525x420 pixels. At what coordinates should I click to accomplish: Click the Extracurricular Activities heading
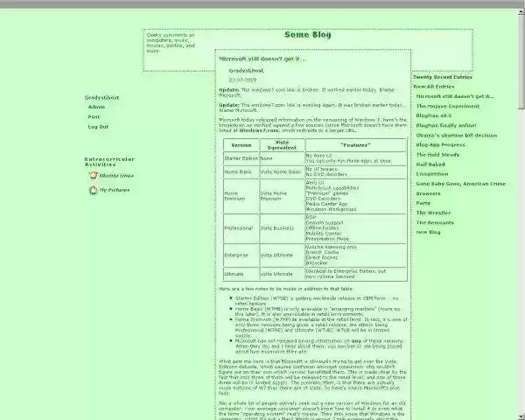click(x=109, y=162)
